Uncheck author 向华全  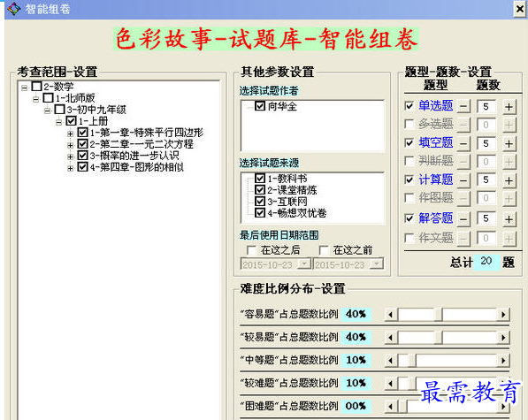pyautogui.click(x=260, y=106)
